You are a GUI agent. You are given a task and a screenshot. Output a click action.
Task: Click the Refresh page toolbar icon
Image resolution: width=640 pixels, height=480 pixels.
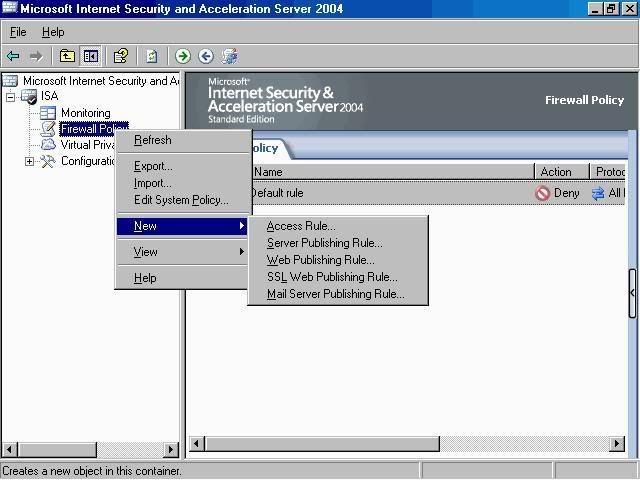tap(152, 56)
